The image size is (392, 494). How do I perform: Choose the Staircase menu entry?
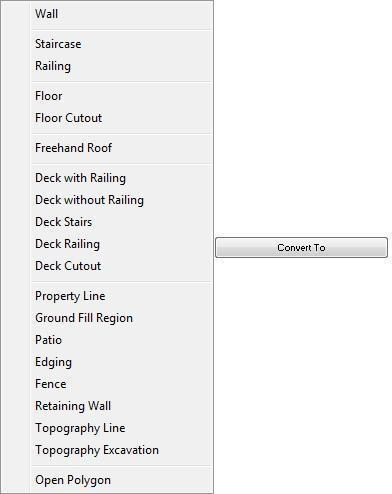point(122,44)
